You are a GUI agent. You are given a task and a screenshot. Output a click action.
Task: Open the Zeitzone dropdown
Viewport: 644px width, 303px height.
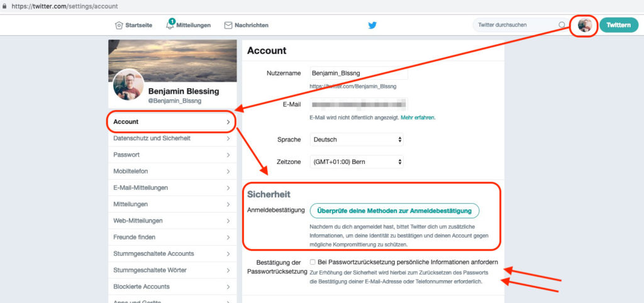(x=357, y=162)
